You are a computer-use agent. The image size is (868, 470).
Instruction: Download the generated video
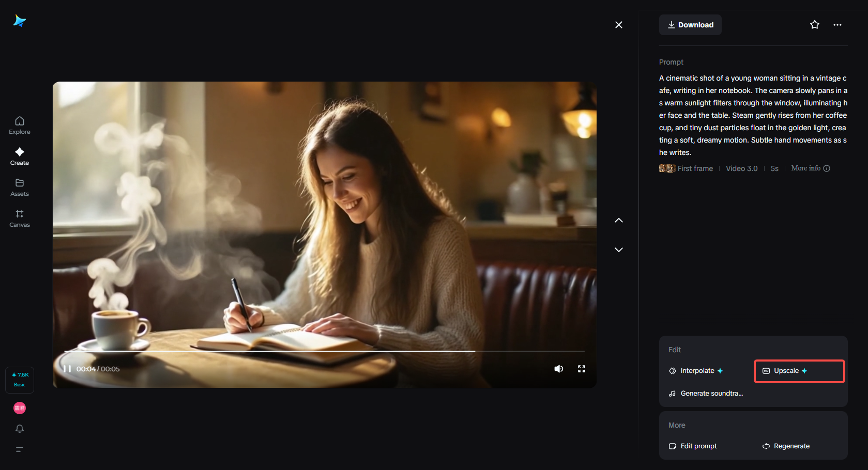[690, 24]
